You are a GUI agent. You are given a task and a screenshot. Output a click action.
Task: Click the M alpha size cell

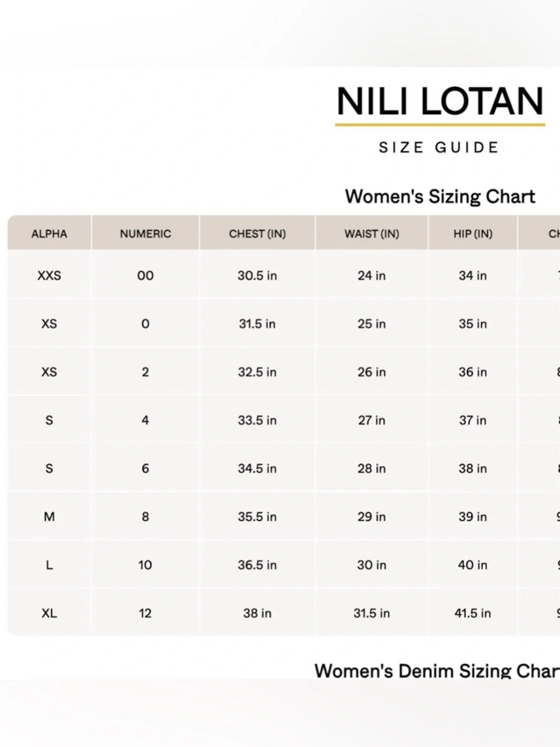coord(49,517)
